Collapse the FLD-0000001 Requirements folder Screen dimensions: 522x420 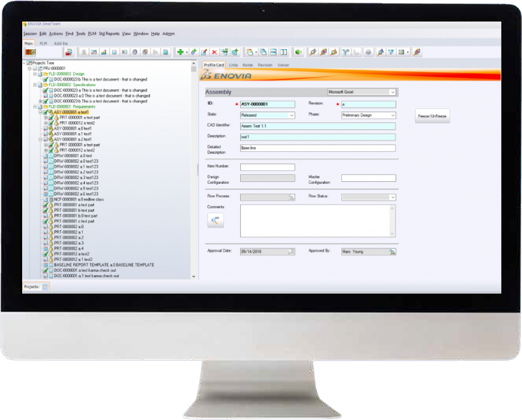point(35,107)
